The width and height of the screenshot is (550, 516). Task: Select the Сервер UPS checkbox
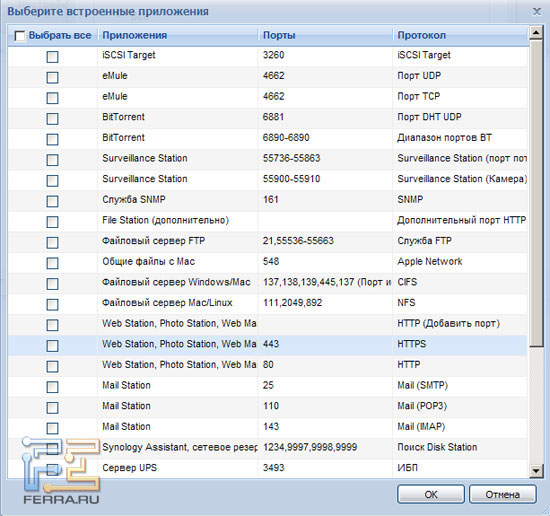[52, 470]
